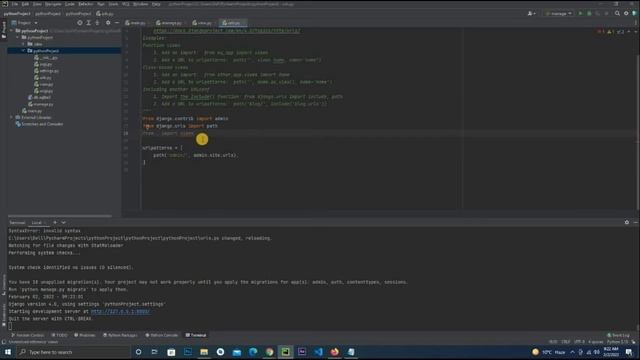Screen dimensions: 640x360
Task: Click the green Debug bug icon
Action: pyautogui.click(x=589, y=13)
